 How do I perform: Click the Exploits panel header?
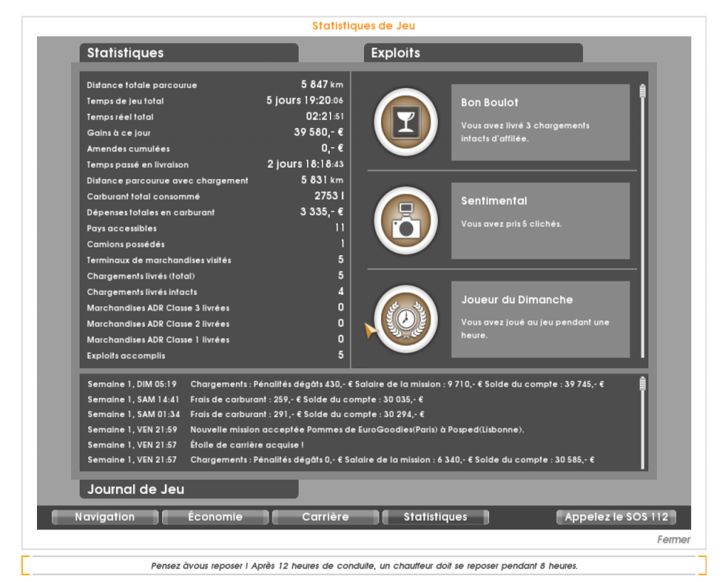(x=473, y=53)
